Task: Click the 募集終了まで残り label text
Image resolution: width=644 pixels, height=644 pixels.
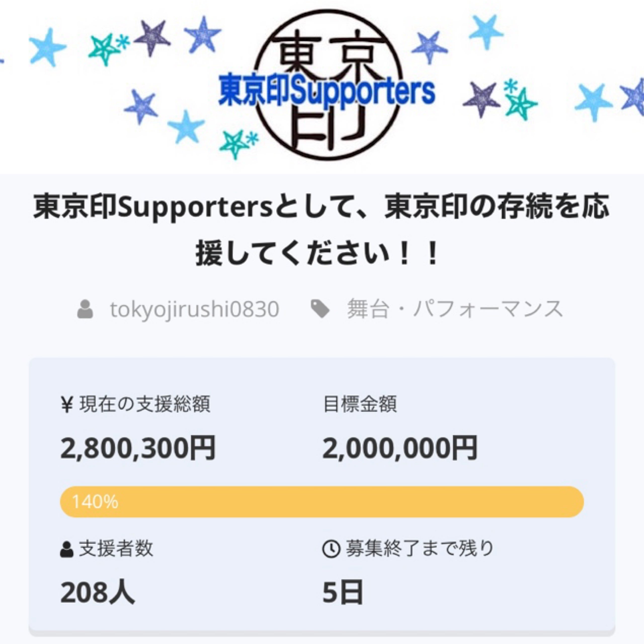Action: [419, 549]
